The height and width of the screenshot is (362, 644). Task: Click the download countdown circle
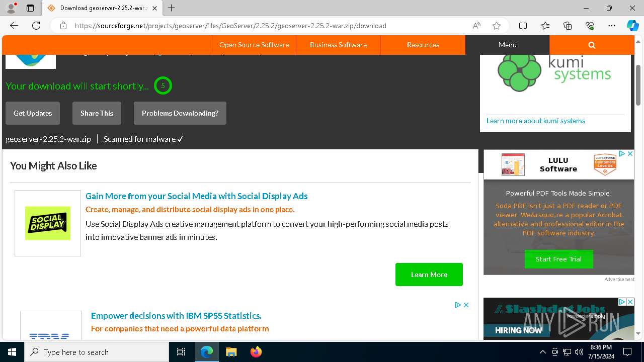click(x=163, y=85)
